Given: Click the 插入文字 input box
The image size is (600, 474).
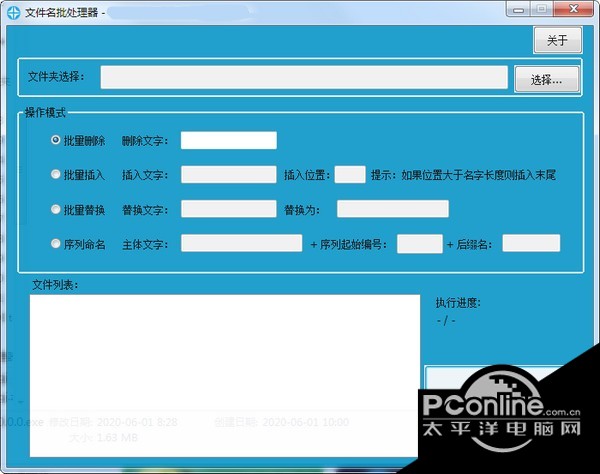Looking at the screenshot, I should click(x=229, y=174).
